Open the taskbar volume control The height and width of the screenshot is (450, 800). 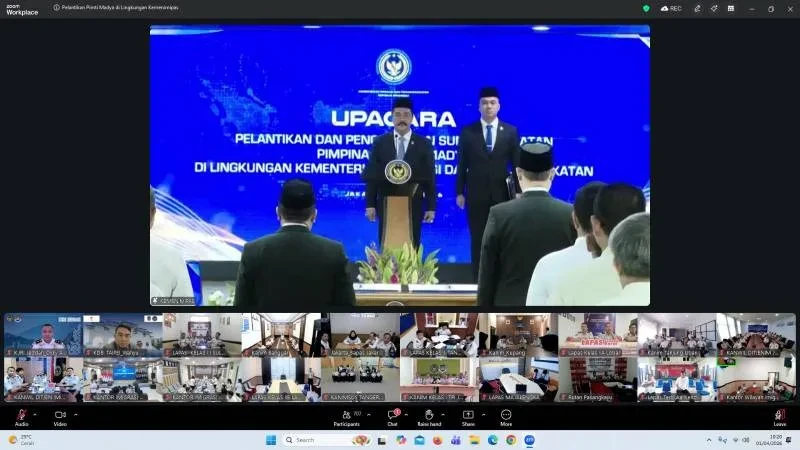745,440
